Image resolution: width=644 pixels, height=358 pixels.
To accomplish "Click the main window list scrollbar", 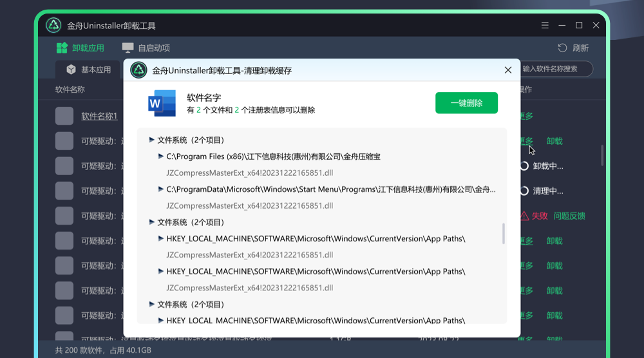I will [x=602, y=155].
